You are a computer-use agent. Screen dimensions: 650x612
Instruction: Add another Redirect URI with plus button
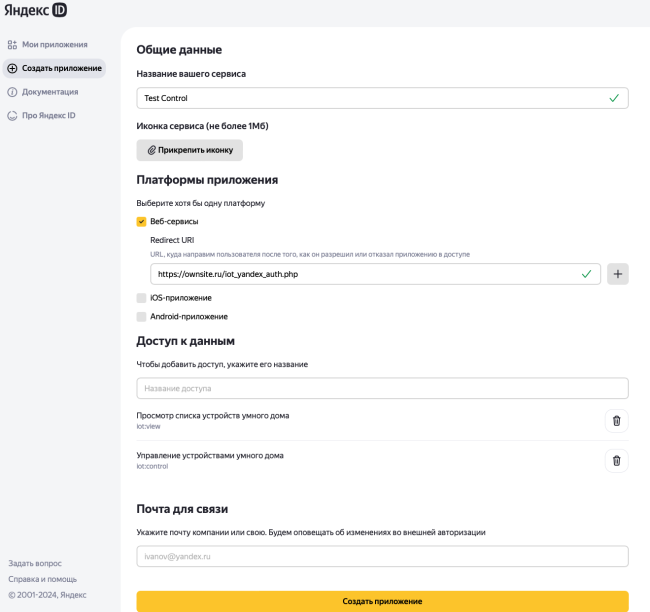[x=617, y=274]
